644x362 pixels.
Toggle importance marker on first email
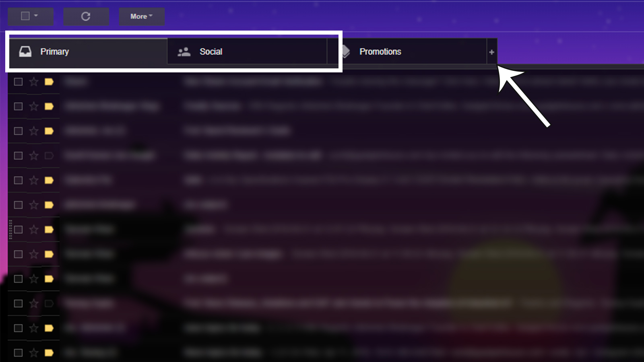49,82
